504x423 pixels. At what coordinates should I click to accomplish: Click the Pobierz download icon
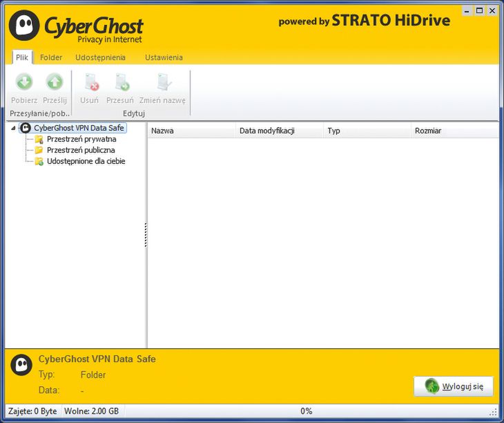tap(24, 82)
